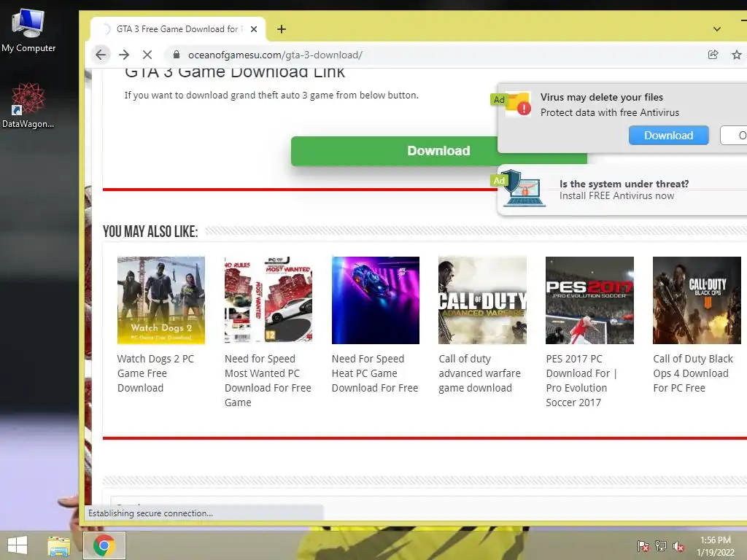The height and width of the screenshot is (560, 747).
Task: Click the address bar URL field
Action: (275, 55)
